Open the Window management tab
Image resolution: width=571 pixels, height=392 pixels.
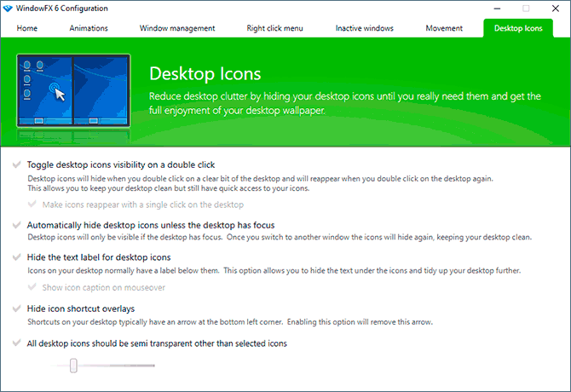(x=177, y=28)
